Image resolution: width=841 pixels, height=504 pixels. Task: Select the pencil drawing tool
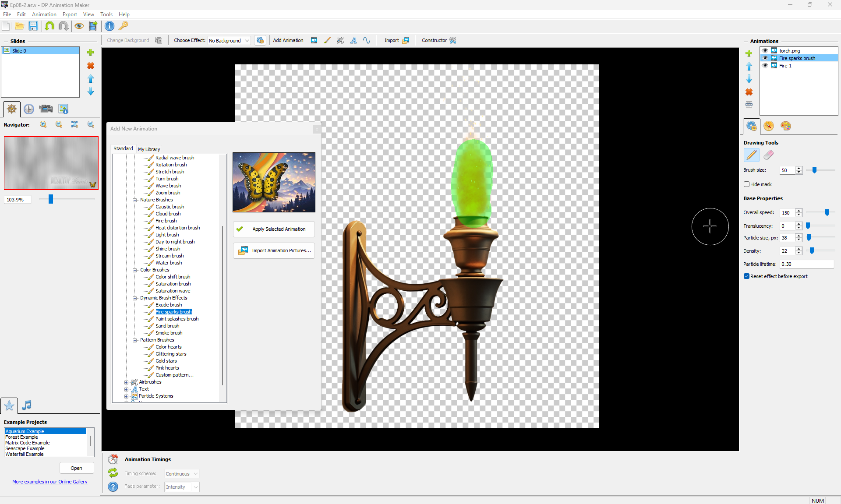[x=751, y=155]
